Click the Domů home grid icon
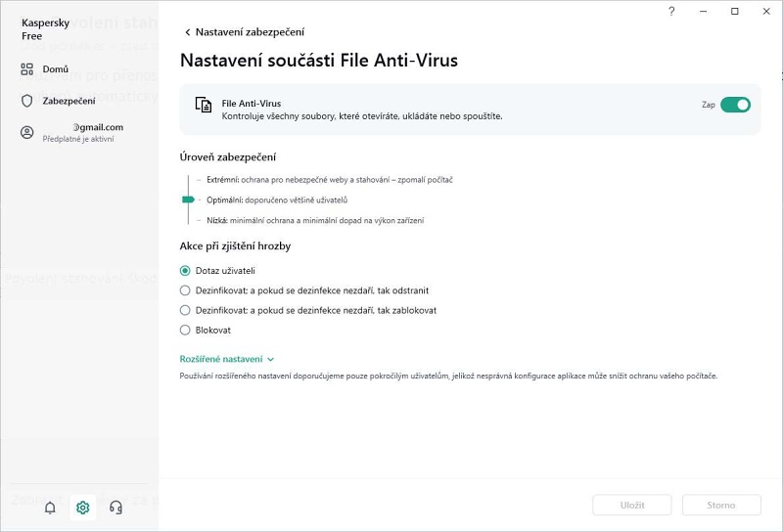Viewport: 783px width, 532px height. (x=27, y=69)
